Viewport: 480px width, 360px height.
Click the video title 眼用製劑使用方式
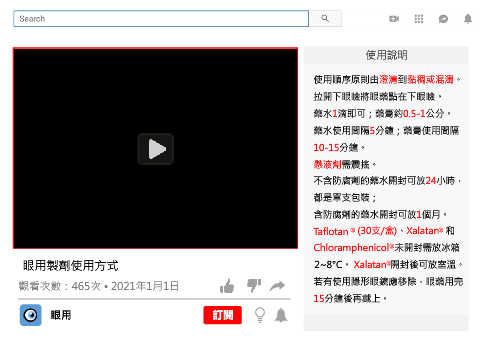click(71, 266)
